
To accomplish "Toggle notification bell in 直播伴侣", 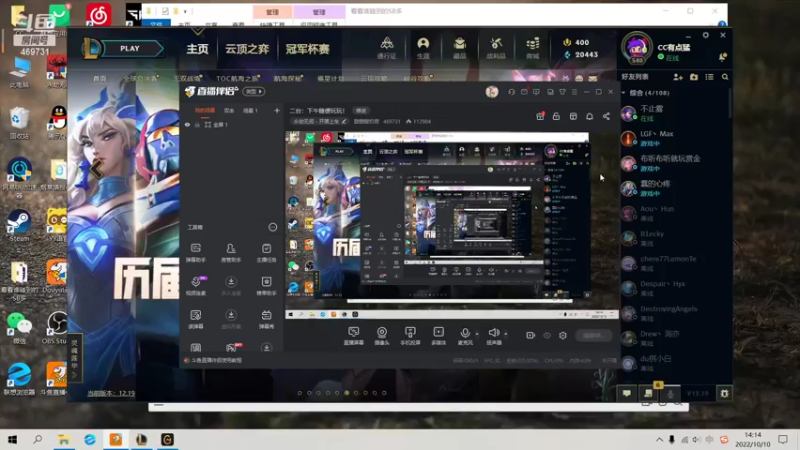I will 589,116.
